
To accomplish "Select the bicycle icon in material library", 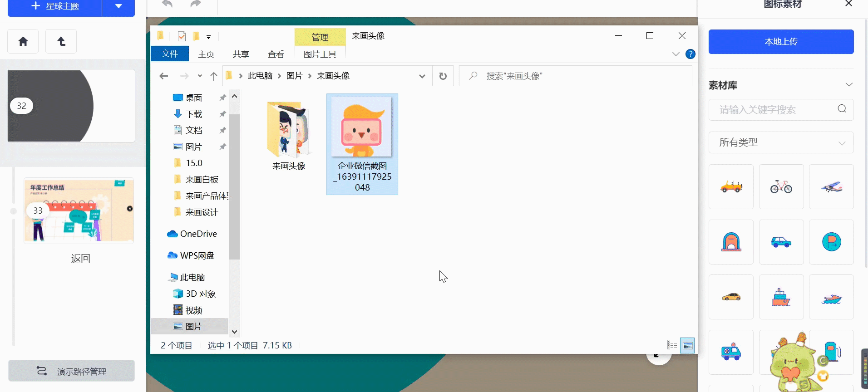I will (x=781, y=186).
